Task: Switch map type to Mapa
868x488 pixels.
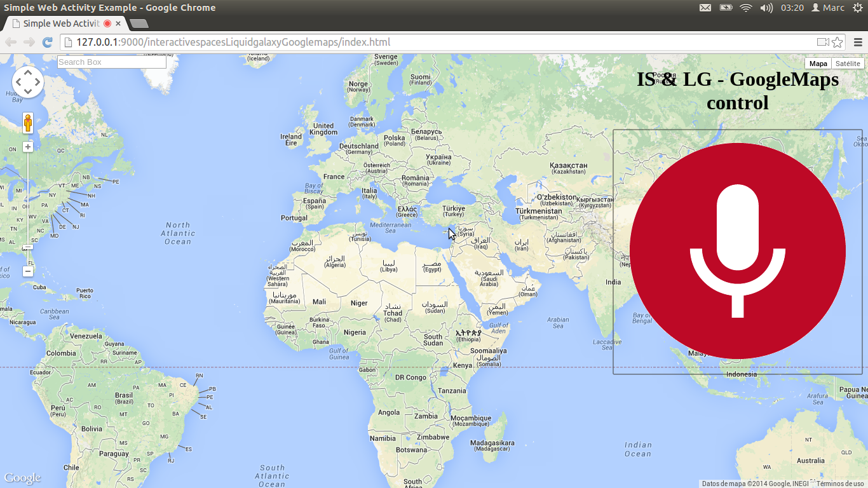Action: coord(818,64)
